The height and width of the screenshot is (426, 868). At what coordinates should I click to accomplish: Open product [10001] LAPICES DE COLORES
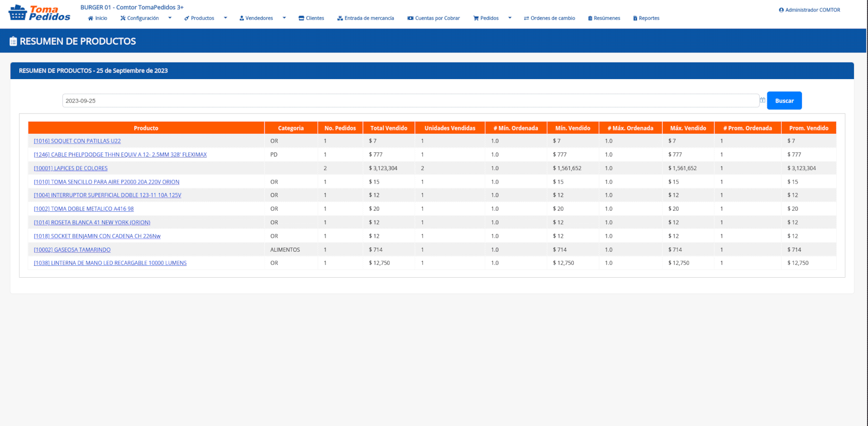71,169
